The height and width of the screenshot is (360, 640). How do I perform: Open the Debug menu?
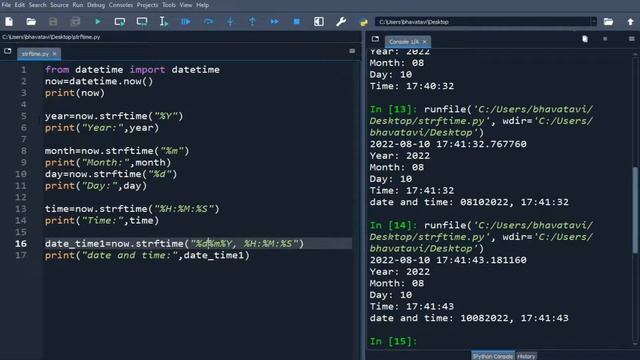(x=96, y=5)
